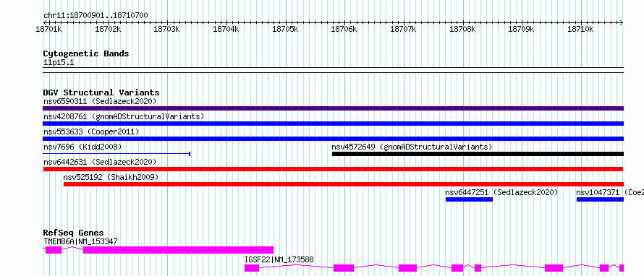Click the nsv6590311 dark purple variant bar
This screenshot has width=644, height=276.
[333, 108]
